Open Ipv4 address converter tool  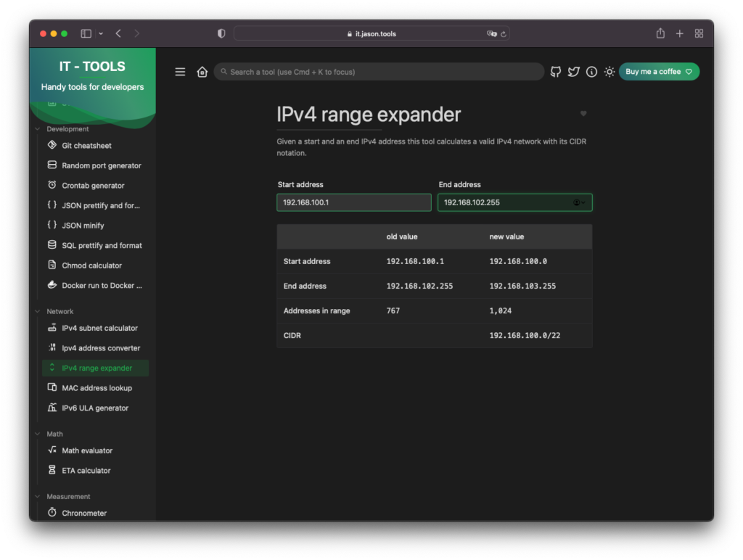point(95,347)
